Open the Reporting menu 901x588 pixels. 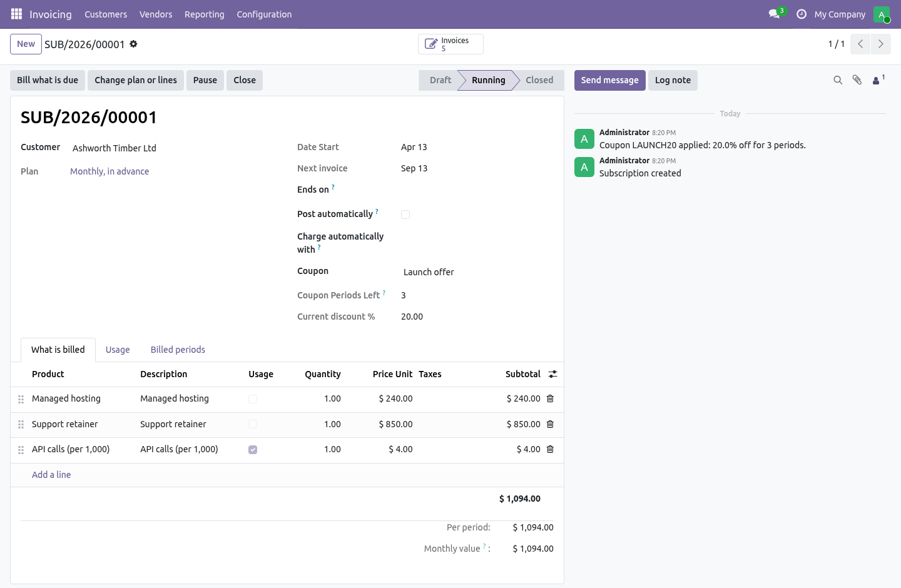(204, 14)
